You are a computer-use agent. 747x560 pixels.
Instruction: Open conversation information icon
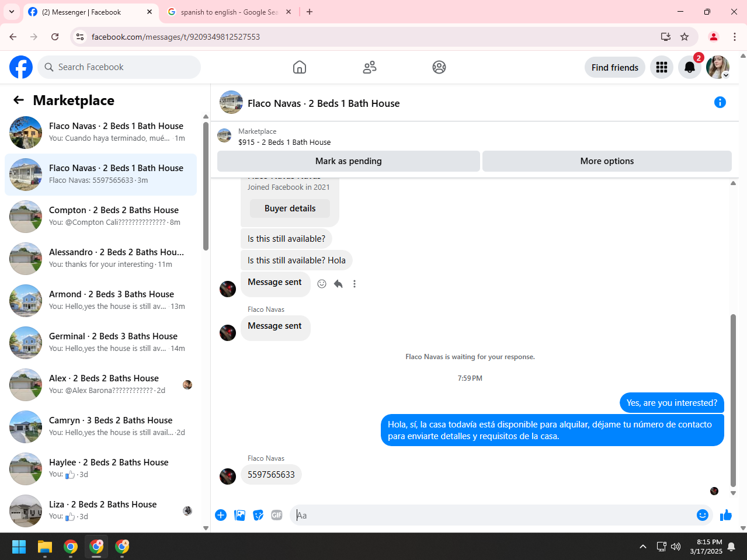click(720, 103)
